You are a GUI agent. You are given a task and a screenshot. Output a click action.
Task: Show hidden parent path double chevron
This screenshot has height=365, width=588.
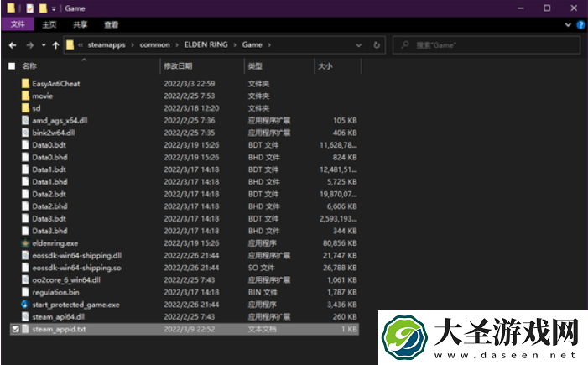coord(81,45)
